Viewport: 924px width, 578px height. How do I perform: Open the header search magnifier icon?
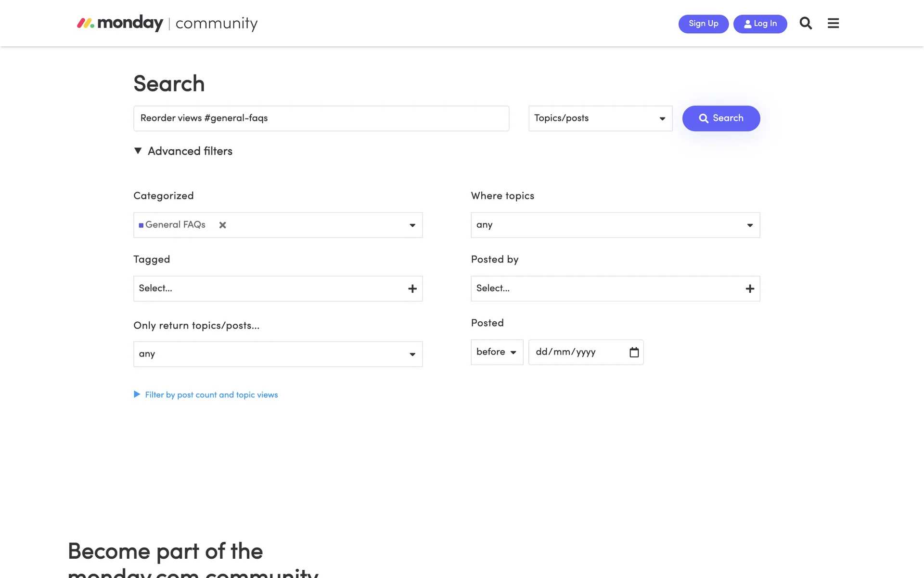tap(806, 23)
